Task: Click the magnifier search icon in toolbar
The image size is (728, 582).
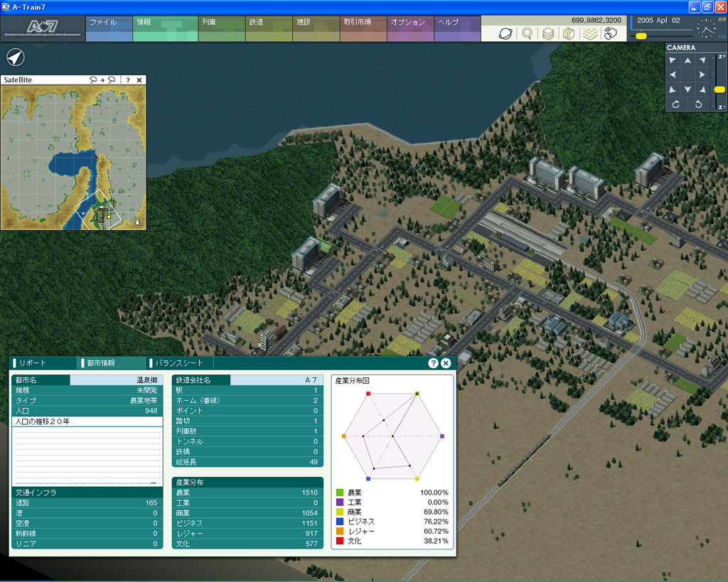Action: 527,33
